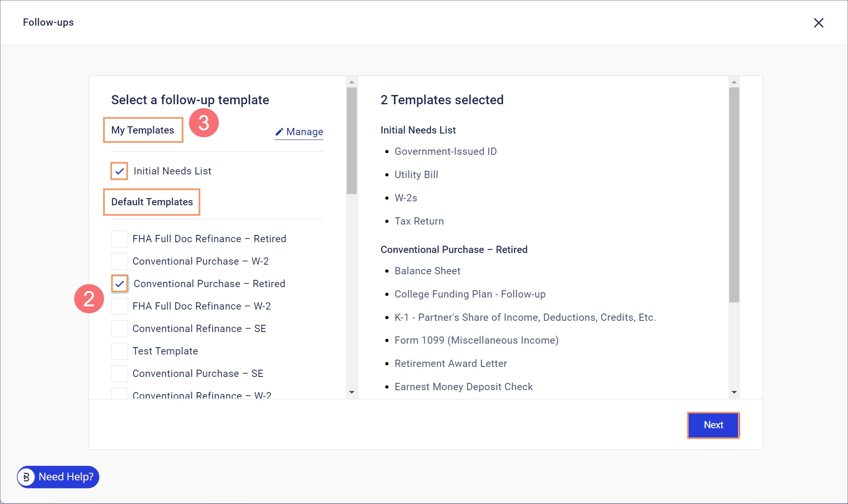Screen dimensions: 848x504
Task: Click the template list scrollbar thumb
Action: click(x=352, y=140)
